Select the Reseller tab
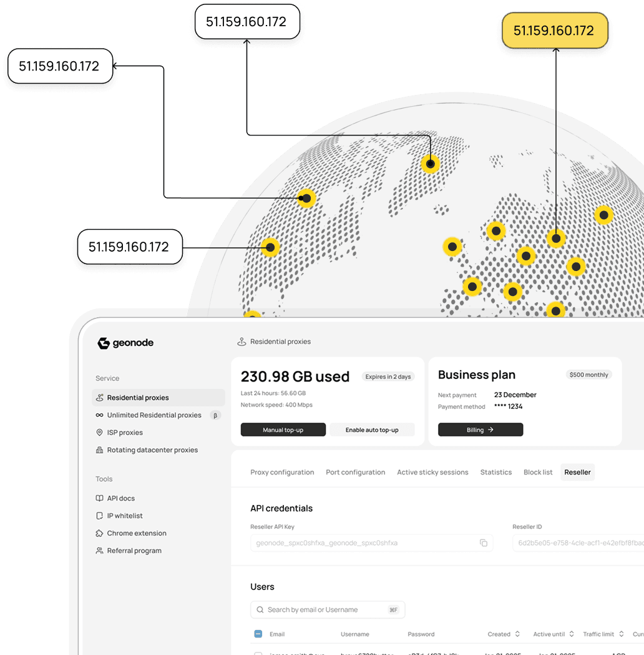 tap(578, 473)
